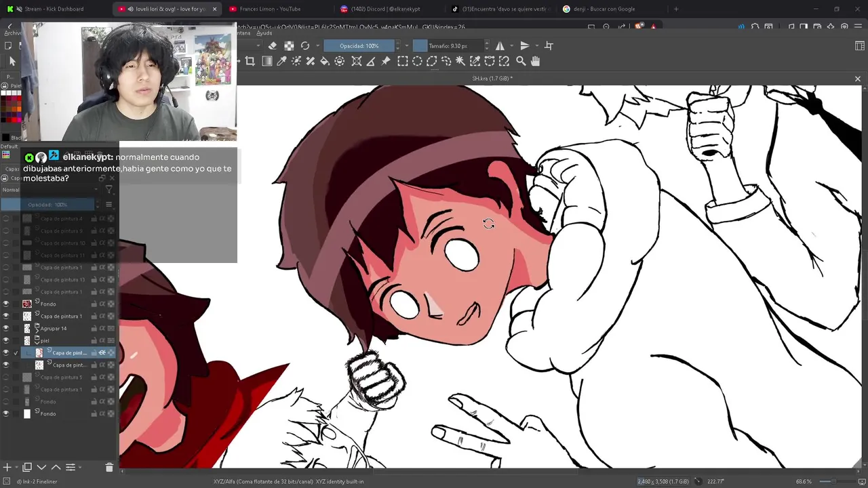Select the Elliptical Selection tool
This screenshot has height=488, width=868.
pos(417,61)
